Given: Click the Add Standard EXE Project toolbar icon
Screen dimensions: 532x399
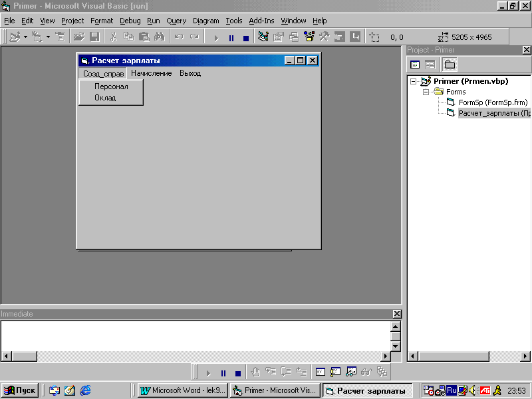Looking at the screenshot, I should click(15, 37).
